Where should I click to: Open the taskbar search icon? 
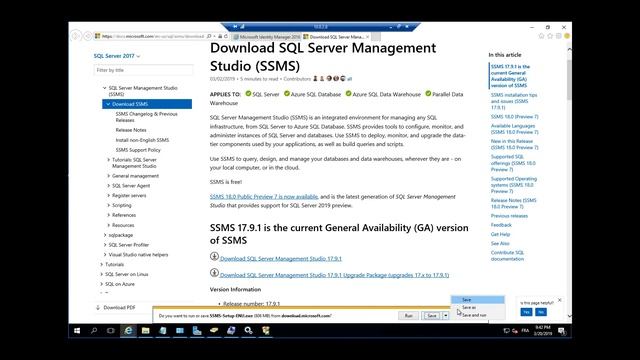[x=94, y=331]
